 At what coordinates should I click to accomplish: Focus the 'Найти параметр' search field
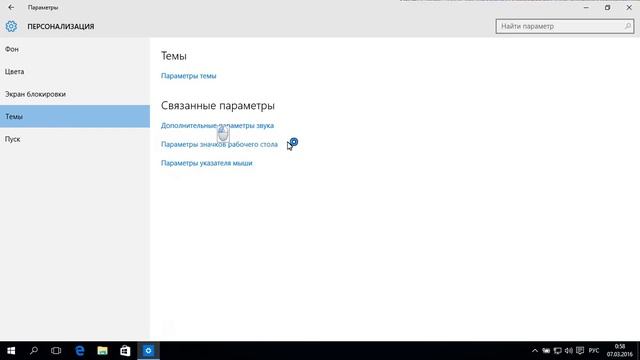click(564, 26)
